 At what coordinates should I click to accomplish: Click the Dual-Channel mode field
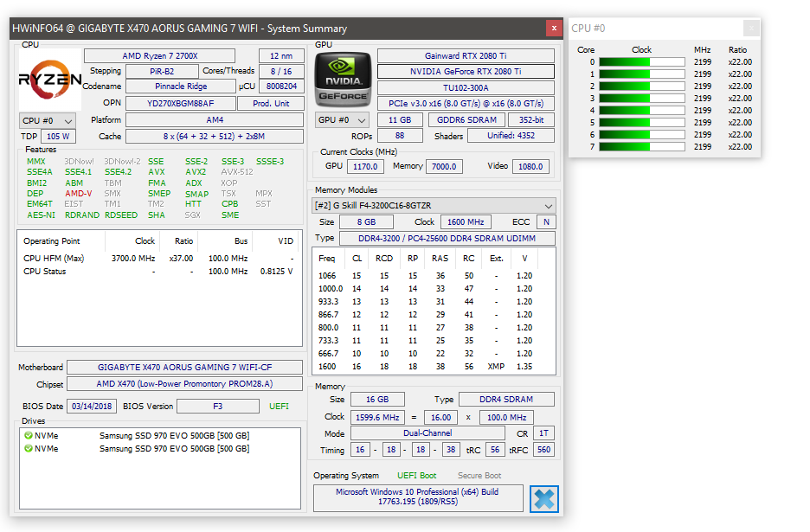pyautogui.click(x=427, y=433)
